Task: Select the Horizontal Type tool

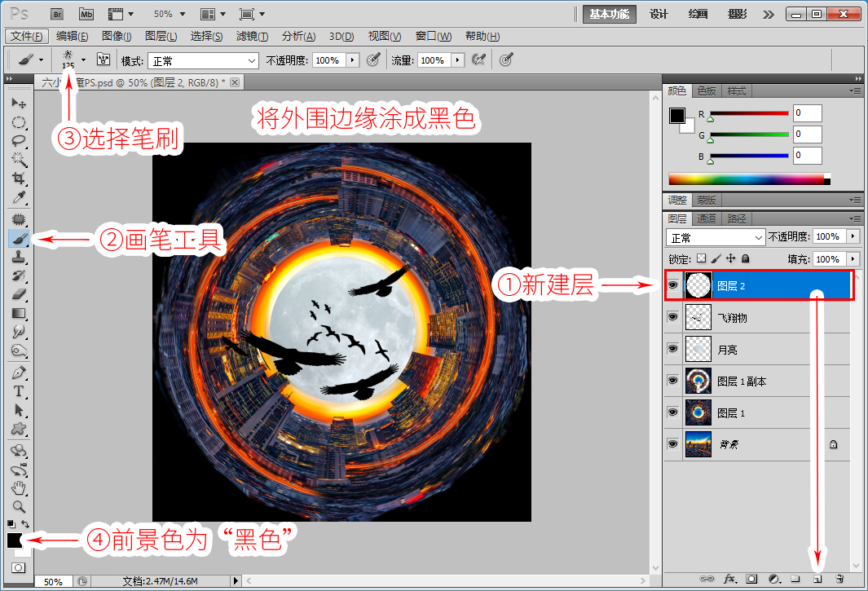Action: (x=19, y=391)
